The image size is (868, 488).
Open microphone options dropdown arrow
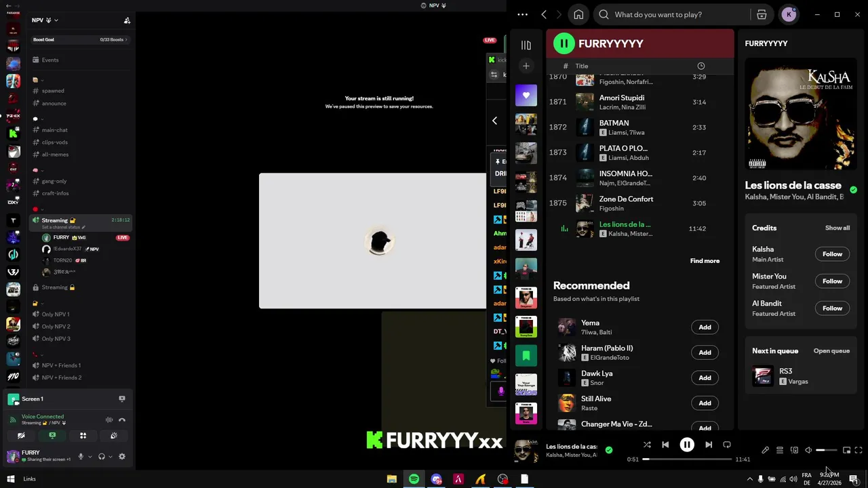coord(90,457)
